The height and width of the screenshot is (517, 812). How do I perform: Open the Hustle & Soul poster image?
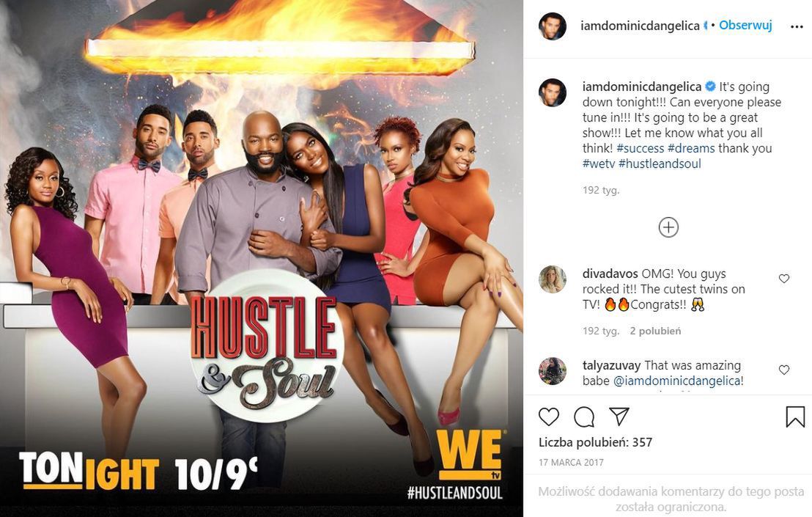click(x=262, y=258)
